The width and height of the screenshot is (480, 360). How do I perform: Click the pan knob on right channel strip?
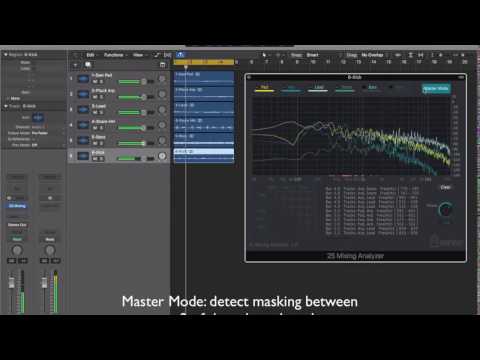(50, 250)
